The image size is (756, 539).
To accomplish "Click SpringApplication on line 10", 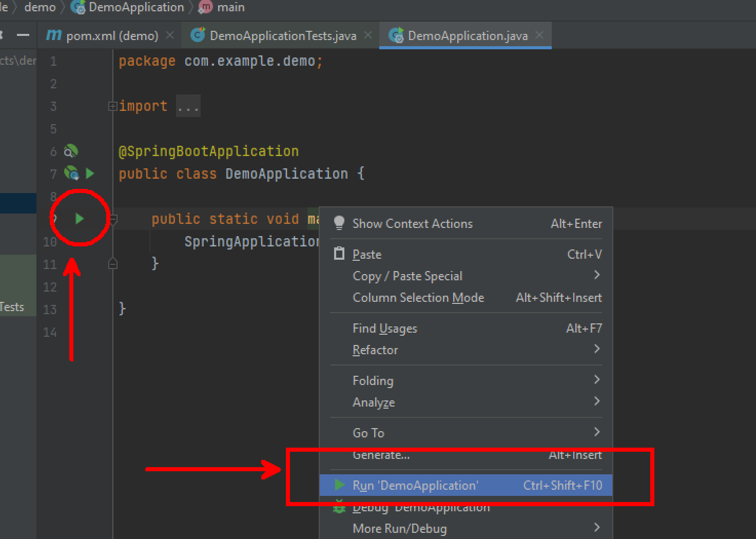I will click(x=252, y=241).
